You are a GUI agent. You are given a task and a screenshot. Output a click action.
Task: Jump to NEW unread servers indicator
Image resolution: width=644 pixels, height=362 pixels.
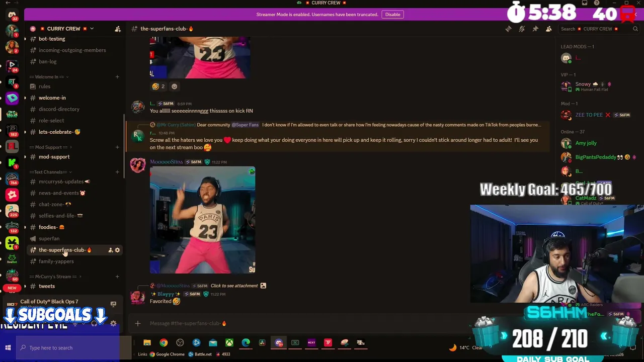point(12,288)
